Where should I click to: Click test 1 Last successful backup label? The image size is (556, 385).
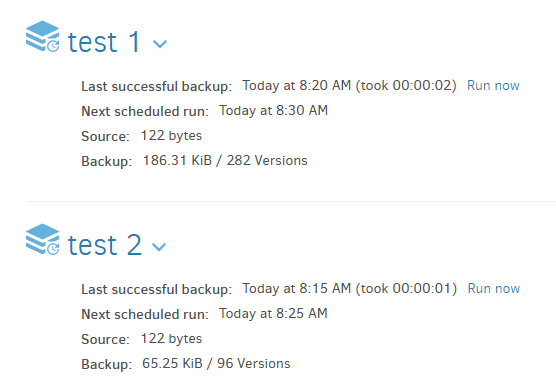[156, 86]
